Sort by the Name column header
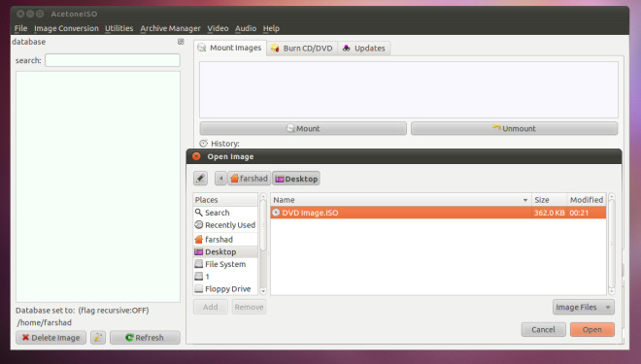 (400, 200)
